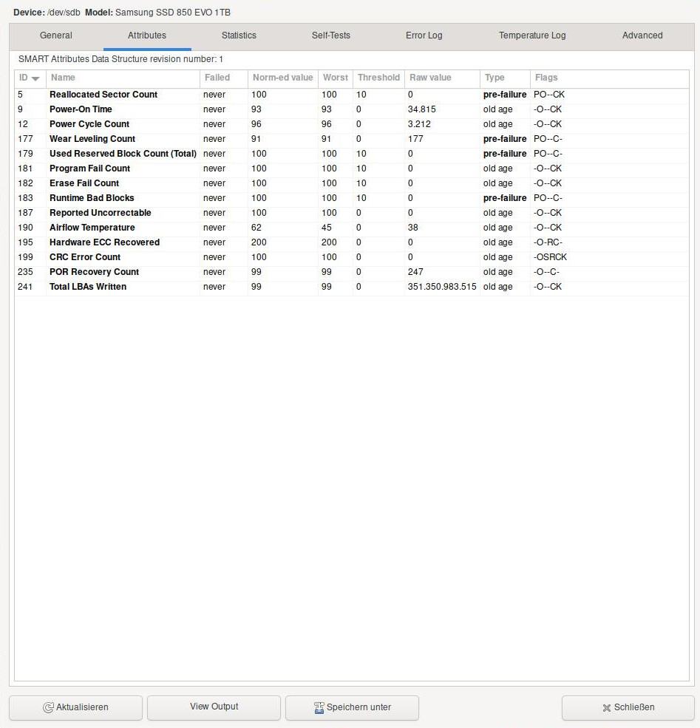Select the Program Fail Count row
Image resolution: width=700 pixels, height=728 pixels.
pos(351,169)
